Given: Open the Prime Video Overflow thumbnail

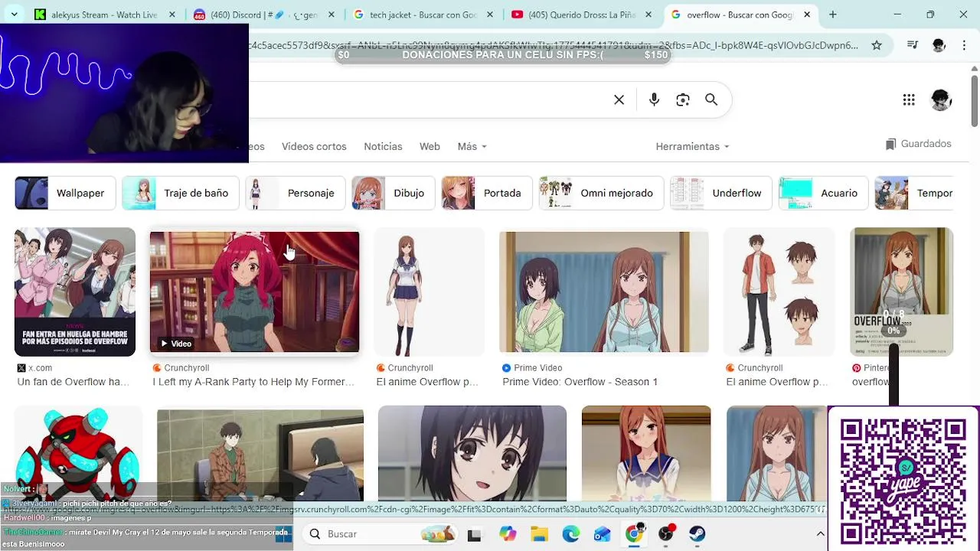Looking at the screenshot, I should click(604, 292).
